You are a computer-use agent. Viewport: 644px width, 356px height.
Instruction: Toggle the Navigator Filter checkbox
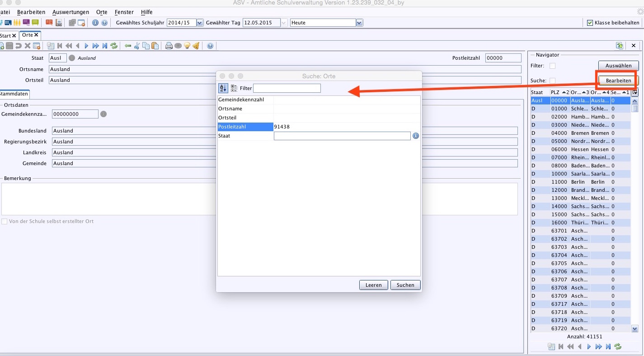pos(552,66)
